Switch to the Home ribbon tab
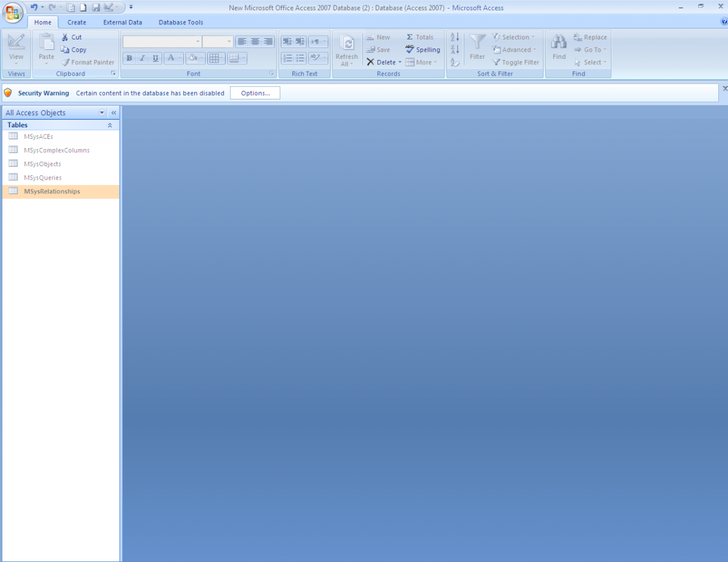This screenshot has width=728, height=562. pos(43,22)
